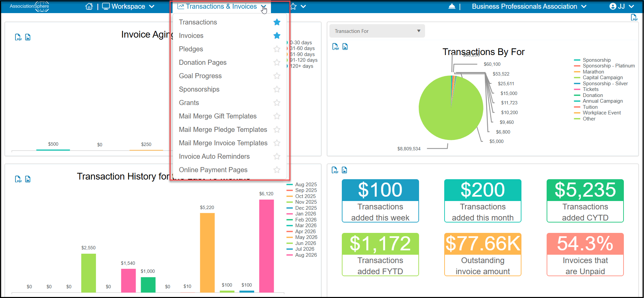The image size is (644, 298).
Task: Export Transaction History chart as image
Action: coord(28,179)
